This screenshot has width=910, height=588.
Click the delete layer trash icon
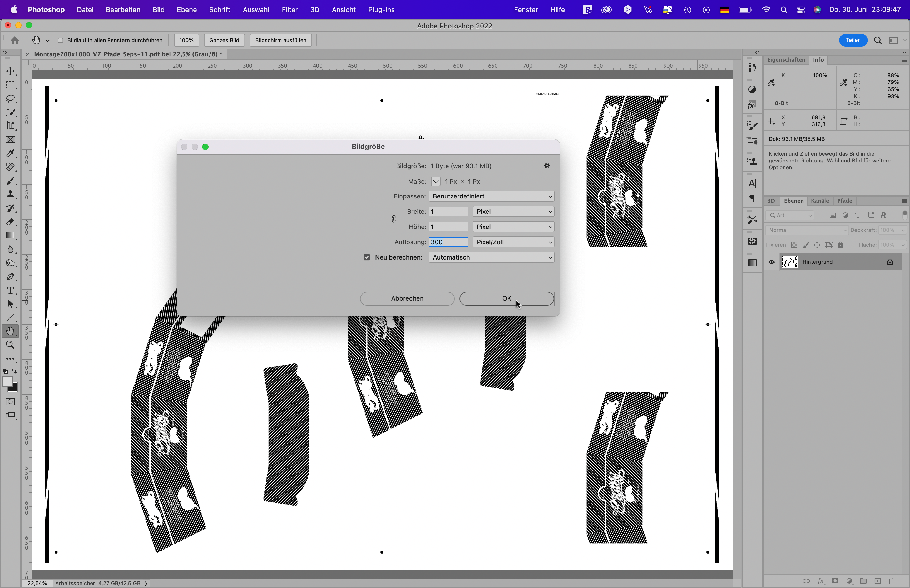[892, 581]
